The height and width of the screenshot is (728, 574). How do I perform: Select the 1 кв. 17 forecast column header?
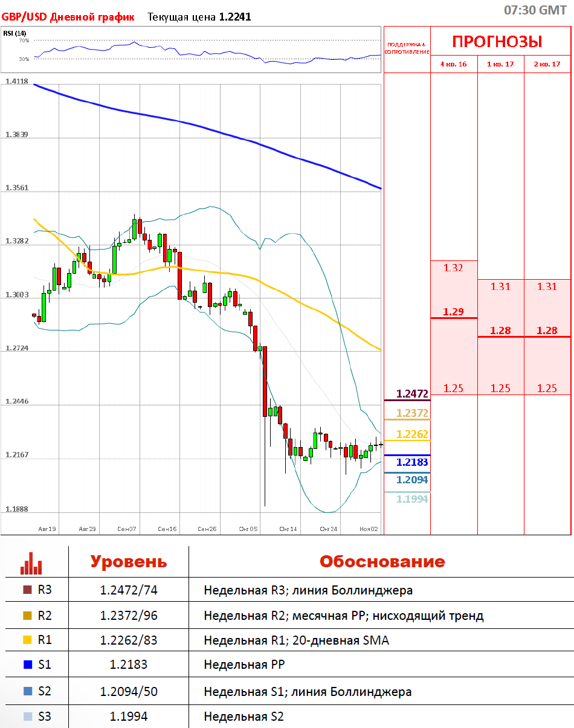(x=500, y=64)
